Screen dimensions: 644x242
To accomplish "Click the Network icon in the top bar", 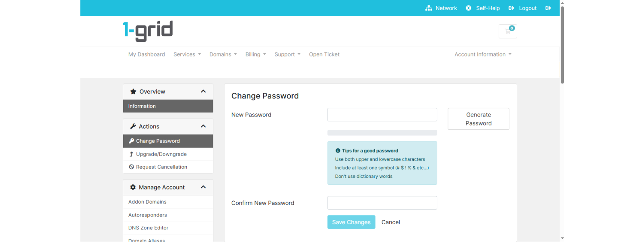I will (x=429, y=8).
